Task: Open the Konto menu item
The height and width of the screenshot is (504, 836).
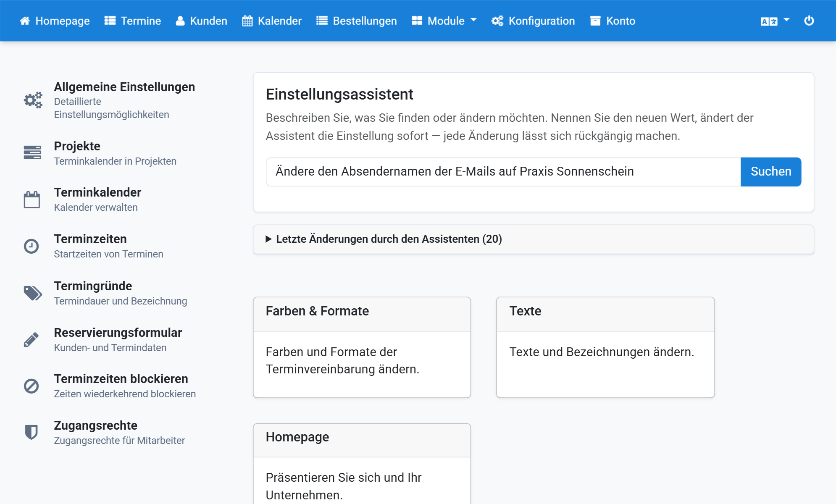Action: 613,21
